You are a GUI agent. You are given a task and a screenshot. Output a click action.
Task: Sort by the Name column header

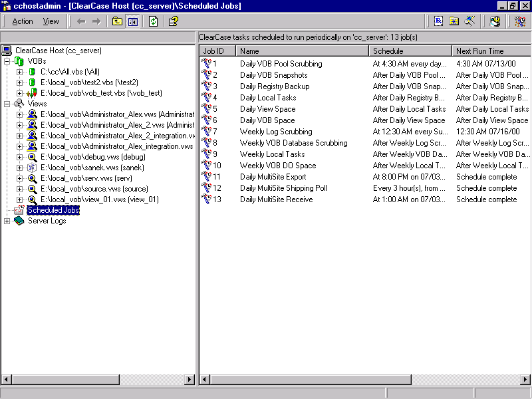click(x=303, y=51)
